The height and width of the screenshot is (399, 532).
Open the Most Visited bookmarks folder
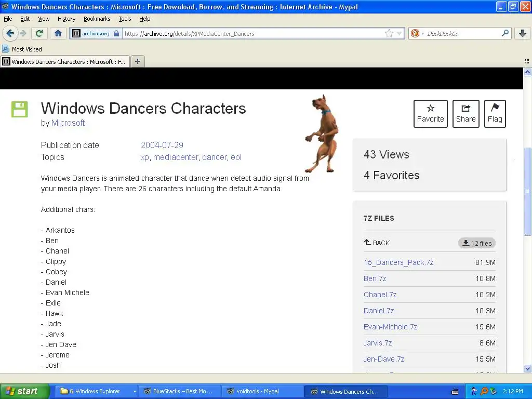tap(22, 49)
